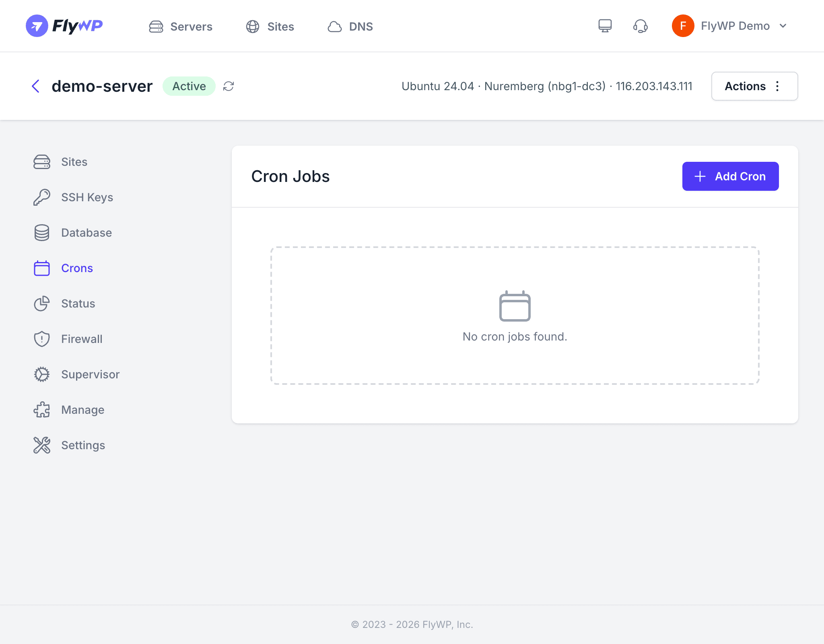The image size is (824, 644).
Task: Open the Servers top navigation item
Action: 181,27
